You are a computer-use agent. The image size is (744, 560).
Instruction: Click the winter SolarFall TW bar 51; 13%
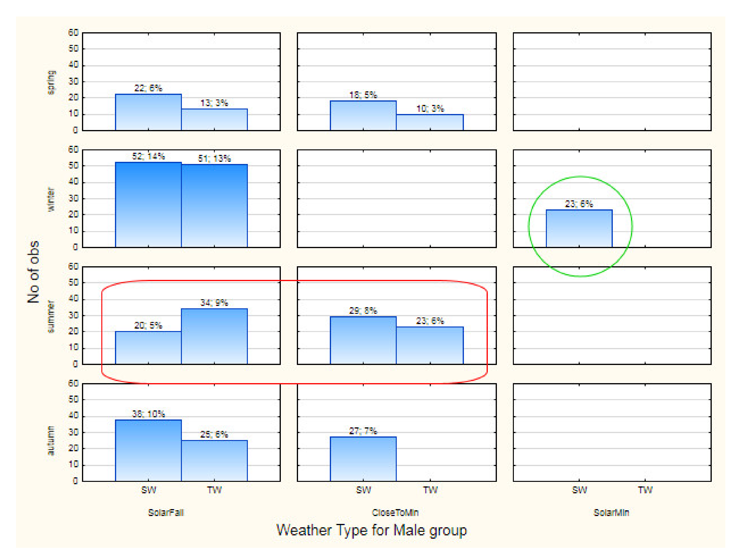[x=214, y=206]
